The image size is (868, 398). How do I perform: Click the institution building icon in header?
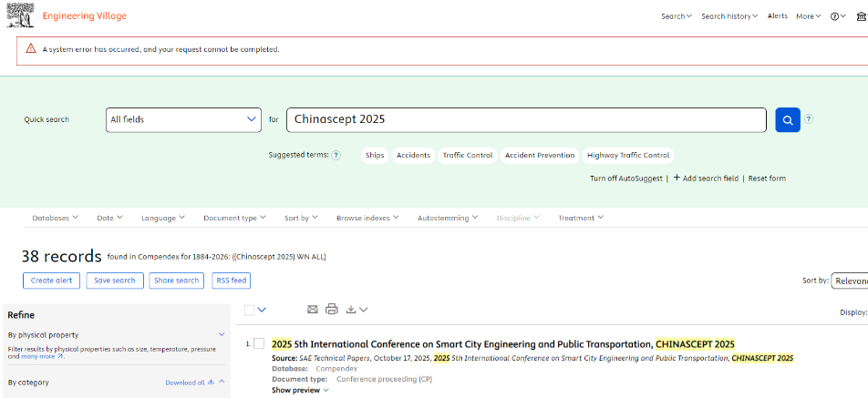862,16
